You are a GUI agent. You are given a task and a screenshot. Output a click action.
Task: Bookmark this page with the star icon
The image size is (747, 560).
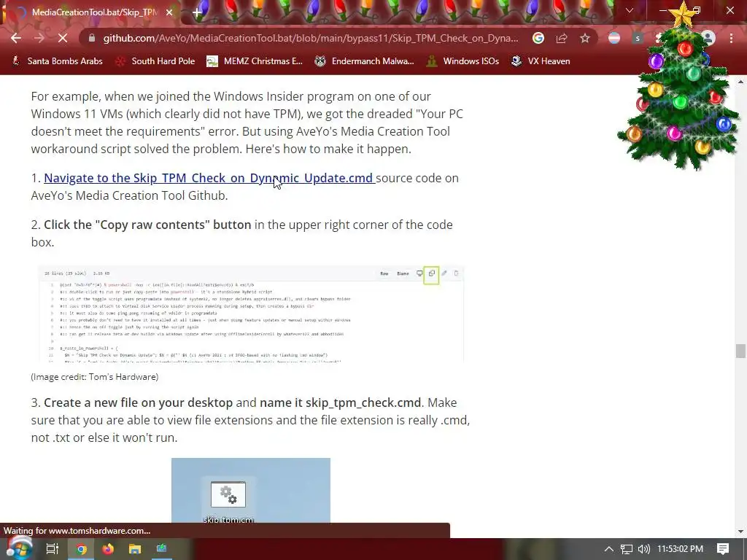pyautogui.click(x=585, y=38)
